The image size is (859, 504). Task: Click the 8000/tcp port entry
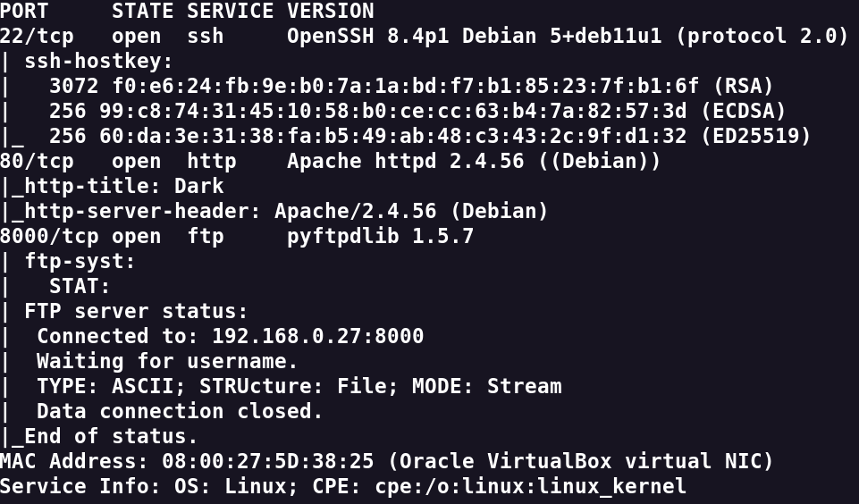tap(49, 237)
